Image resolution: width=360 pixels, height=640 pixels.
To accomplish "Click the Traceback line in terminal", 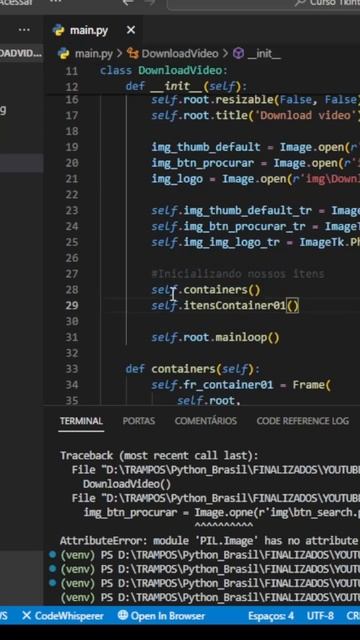I will click(x=159, y=456).
